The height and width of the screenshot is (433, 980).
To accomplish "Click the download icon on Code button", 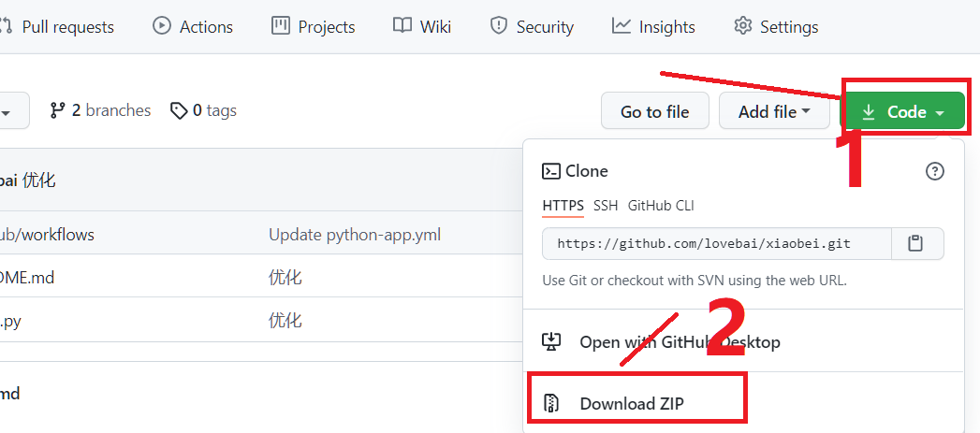I will tap(868, 112).
